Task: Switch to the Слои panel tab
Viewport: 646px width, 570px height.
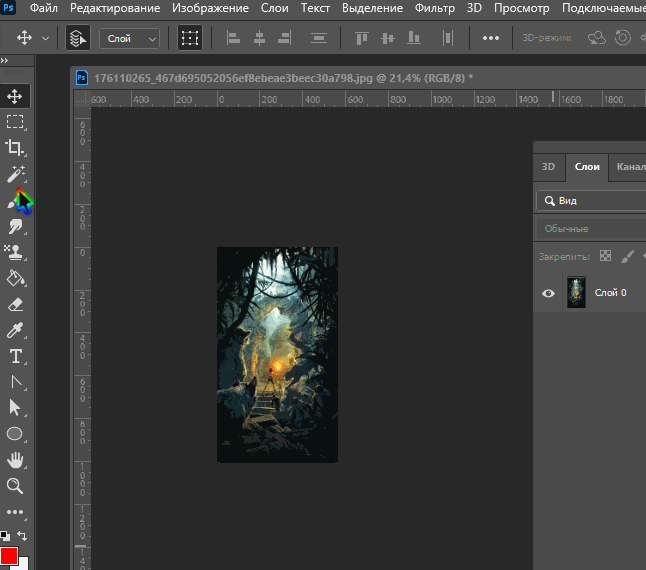Action: pos(587,167)
